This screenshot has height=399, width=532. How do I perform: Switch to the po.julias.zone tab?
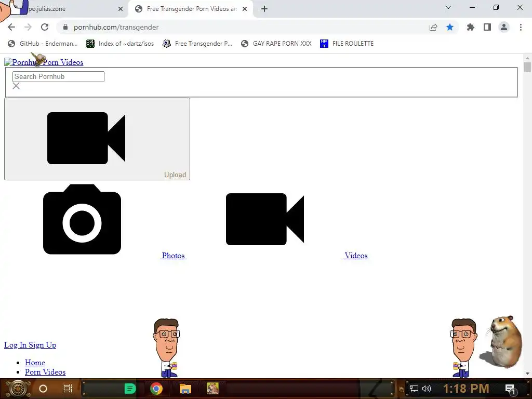[x=64, y=9]
